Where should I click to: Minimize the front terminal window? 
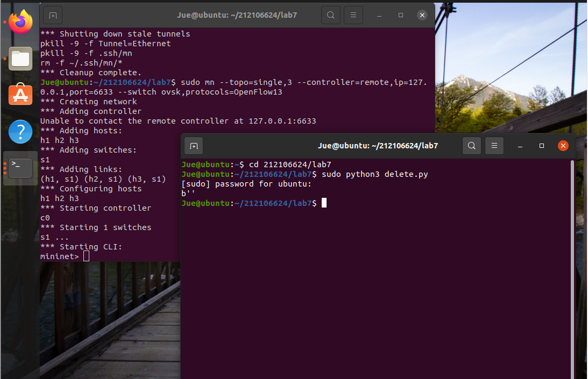(x=520, y=146)
